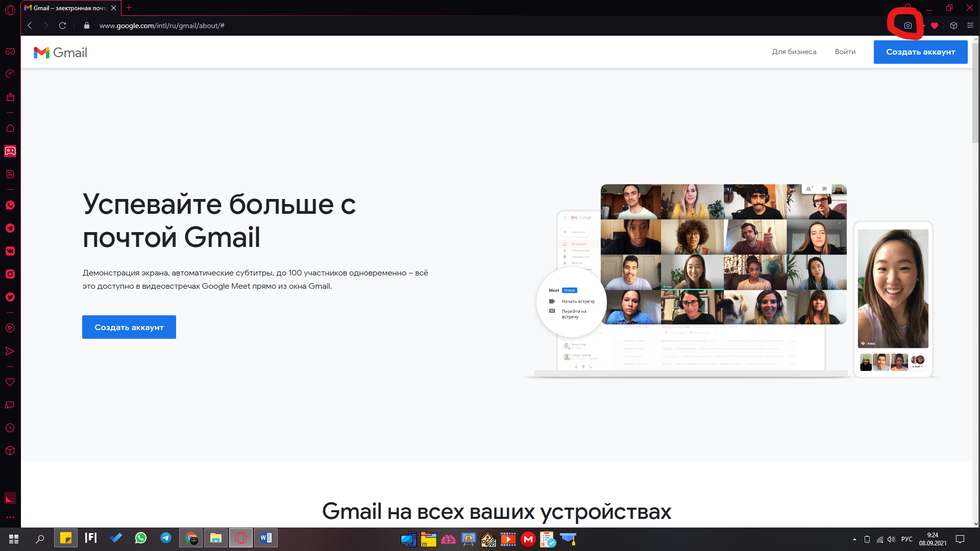Image resolution: width=980 pixels, height=551 pixels.
Task: Open Twitter in the sidebar
Action: coord(10,297)
